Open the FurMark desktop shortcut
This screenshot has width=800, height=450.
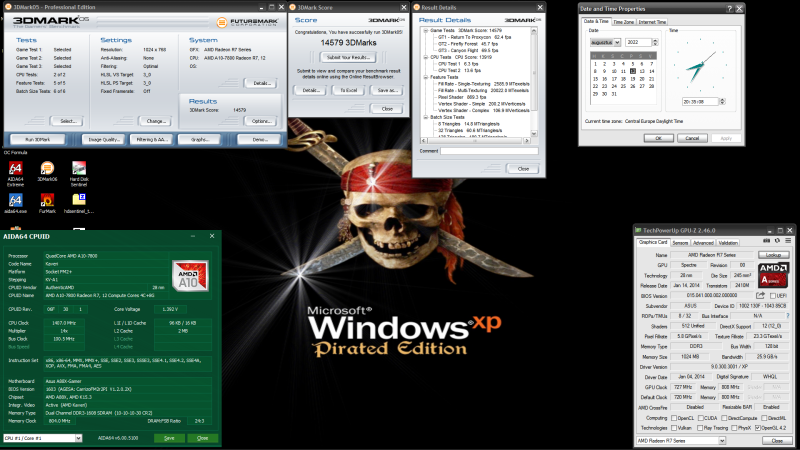pyautogui.click(x=47, y=203)
